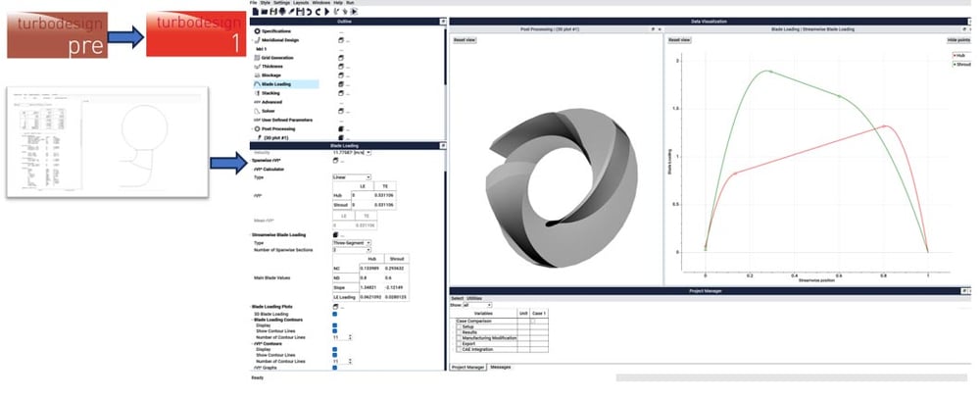
Task: Click the Thickness icon in Outline
Action: pos(257,67)
